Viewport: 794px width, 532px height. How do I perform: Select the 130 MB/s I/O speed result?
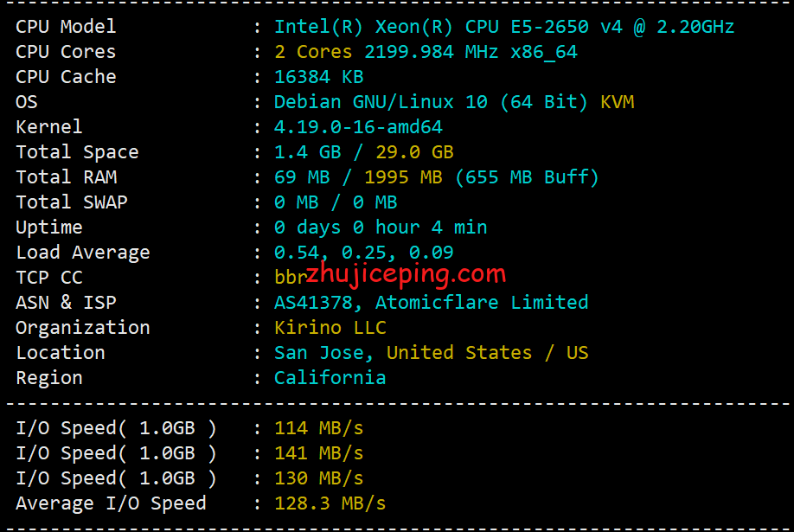pos(319,478)
